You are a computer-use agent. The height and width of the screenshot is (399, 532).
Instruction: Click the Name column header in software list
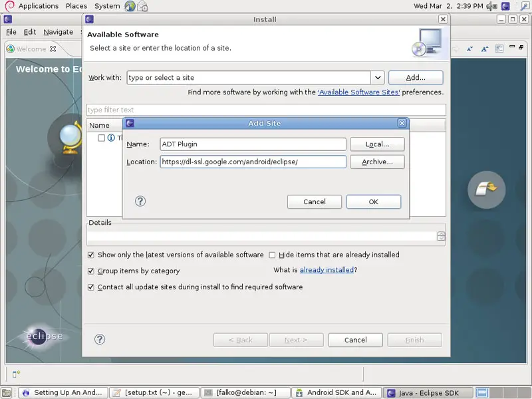pos(99,125)
